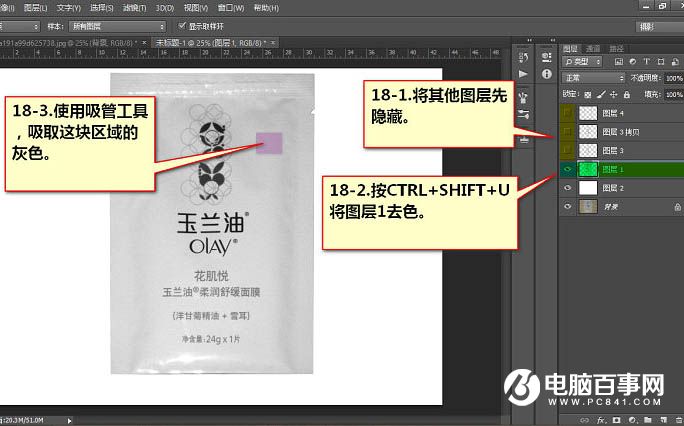Select 图层 2 white thumbnail
The image size is (684, 426).
pos(588,188)
